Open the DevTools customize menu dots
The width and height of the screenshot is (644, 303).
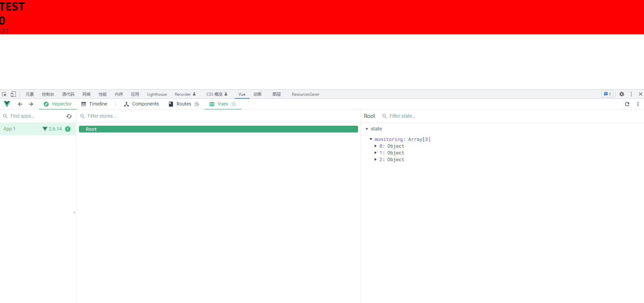click(x=631, y=94)
